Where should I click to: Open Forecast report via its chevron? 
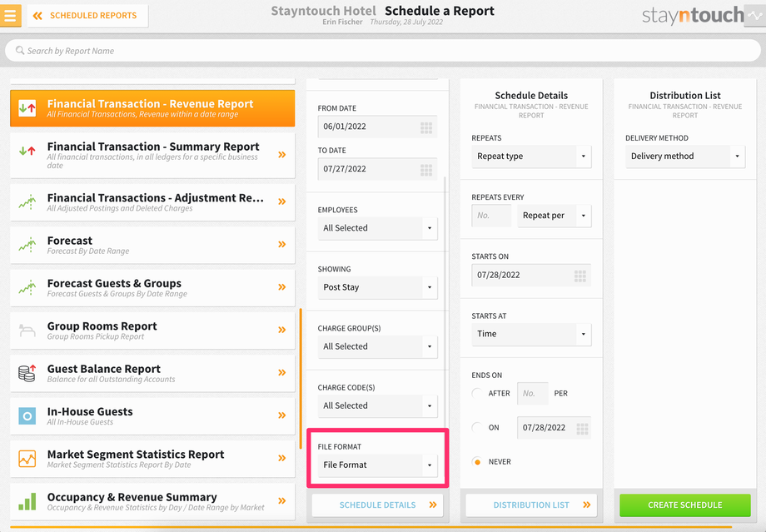[x=282, y=244]
